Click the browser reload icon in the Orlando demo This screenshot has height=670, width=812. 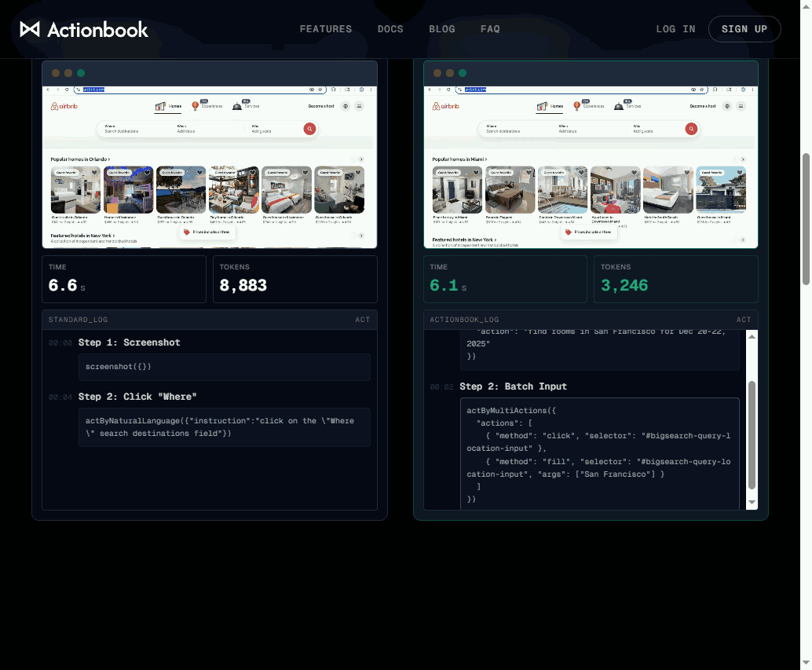click(x=66, y=90)
